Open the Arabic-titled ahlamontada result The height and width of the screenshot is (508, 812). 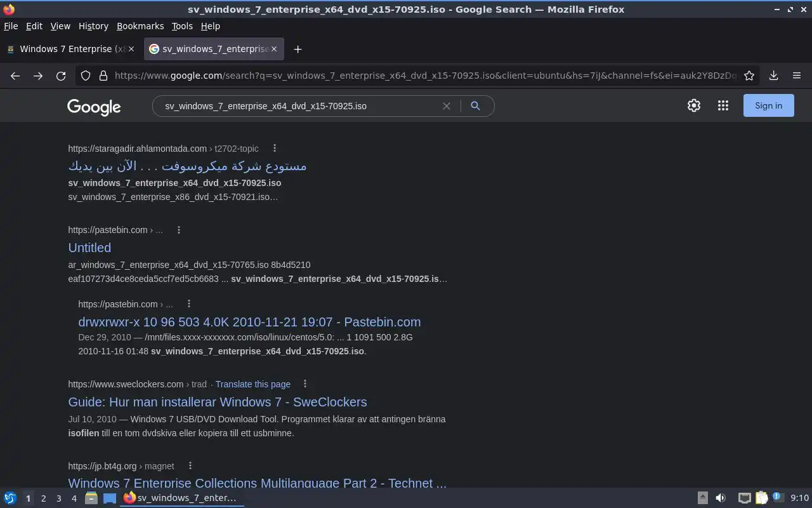click(x=187, y=166)
